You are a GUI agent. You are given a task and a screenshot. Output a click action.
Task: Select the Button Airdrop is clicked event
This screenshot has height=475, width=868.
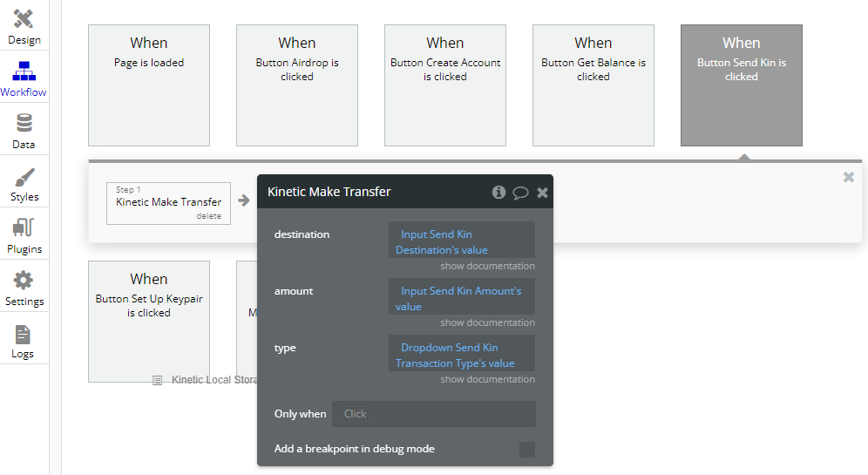tap(297, 85)
